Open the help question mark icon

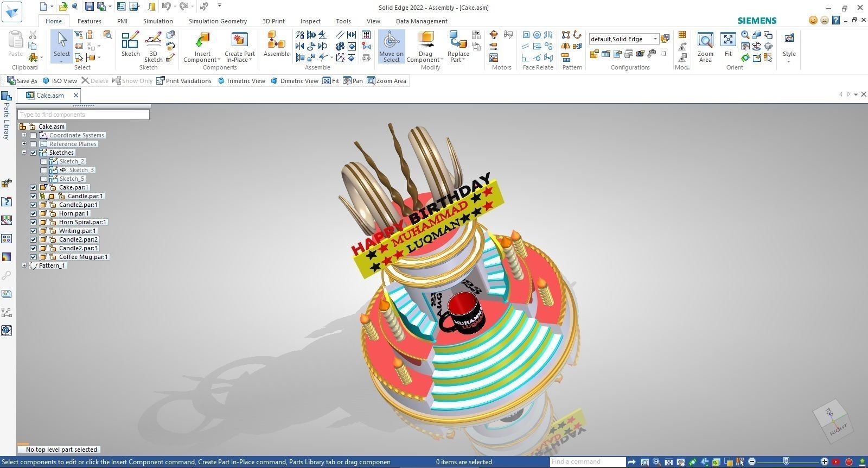pos(835,20)
